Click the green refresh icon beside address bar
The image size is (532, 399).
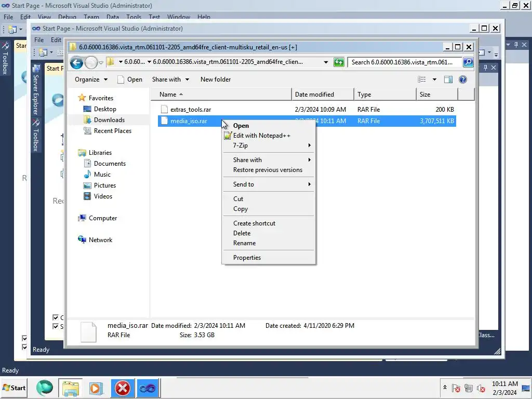[339, 62]
